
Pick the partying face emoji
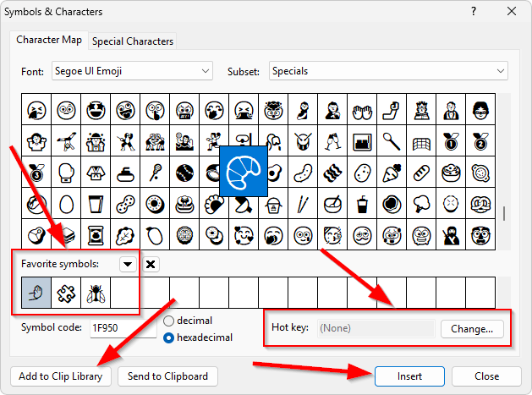click(x=332, y=235)
